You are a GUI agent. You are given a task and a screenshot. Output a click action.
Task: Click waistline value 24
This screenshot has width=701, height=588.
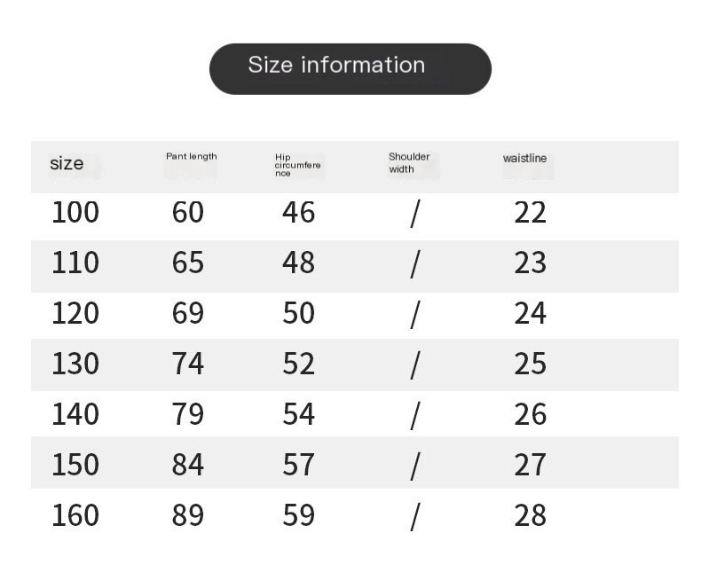(x=531, y=313)
